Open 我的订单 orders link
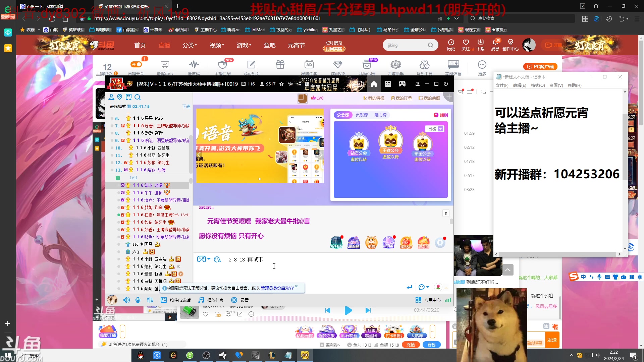The width and height of the screenshot is (644, 362). click(x=401, y=98)
